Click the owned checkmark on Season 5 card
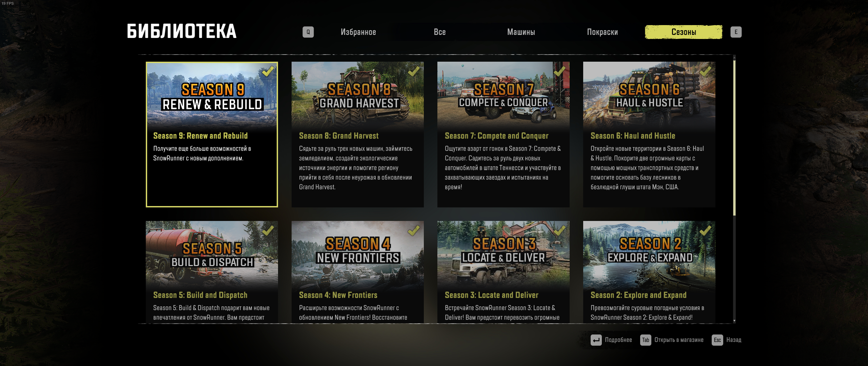This screenshot has width=868, height=366. (x=268, y=230)
